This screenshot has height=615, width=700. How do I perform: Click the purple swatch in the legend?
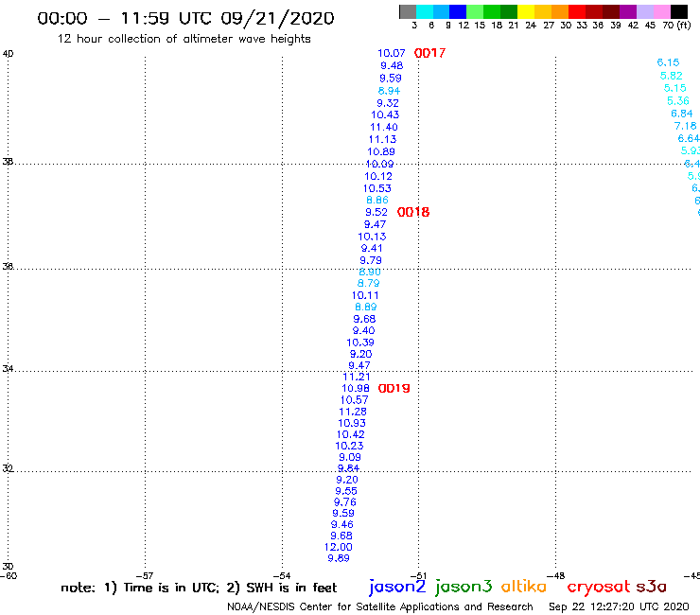click(x=628, y=11)
